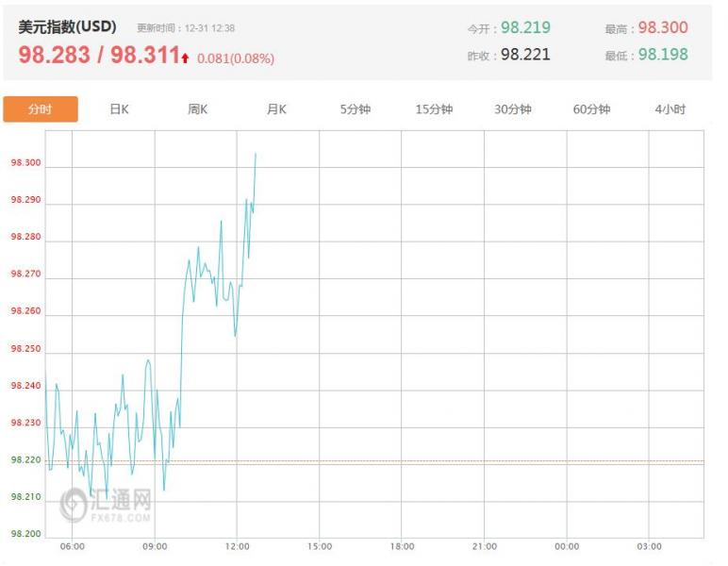Open the 周K weekly chart tab
The height and width of the screenshot is (566, 728).
click(x=197, y=109)
